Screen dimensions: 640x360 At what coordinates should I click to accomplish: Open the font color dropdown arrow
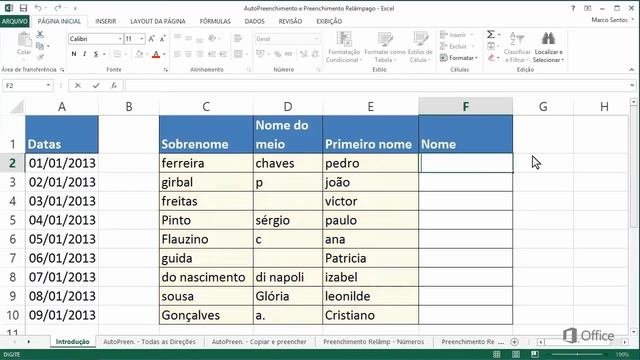point(164,54)
